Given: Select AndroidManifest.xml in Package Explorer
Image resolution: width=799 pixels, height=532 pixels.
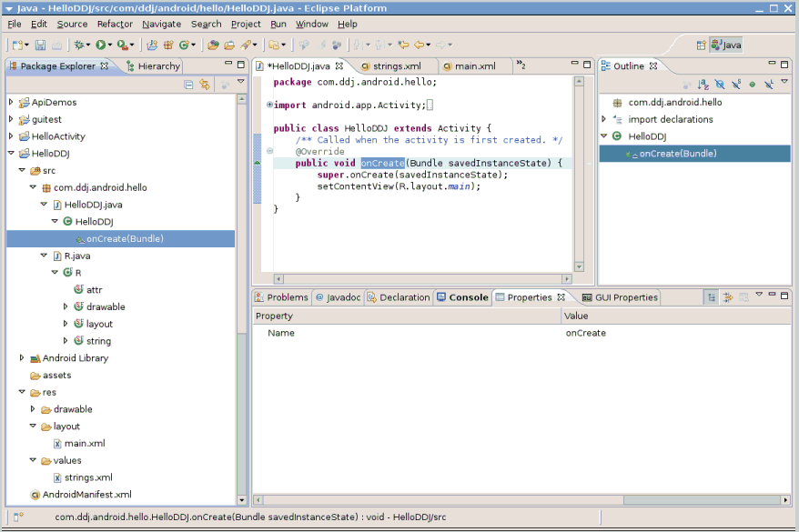Looking at the screenshot, I should tap(86, 495).
